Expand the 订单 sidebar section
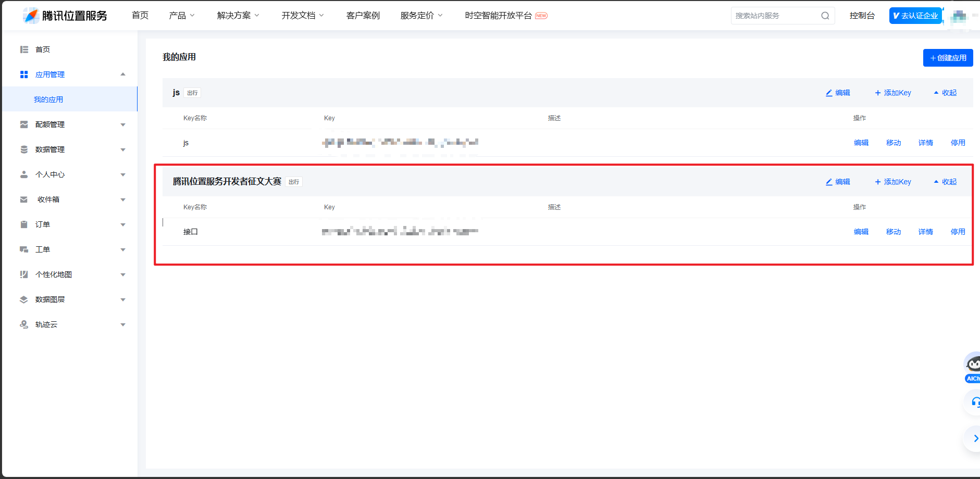 (x=123, y=225)
